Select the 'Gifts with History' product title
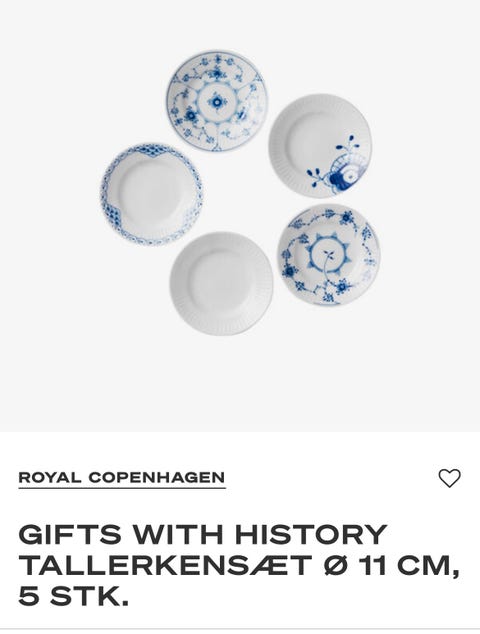The width and height of the screenshot is (480, 634). (x=239, y=565)
